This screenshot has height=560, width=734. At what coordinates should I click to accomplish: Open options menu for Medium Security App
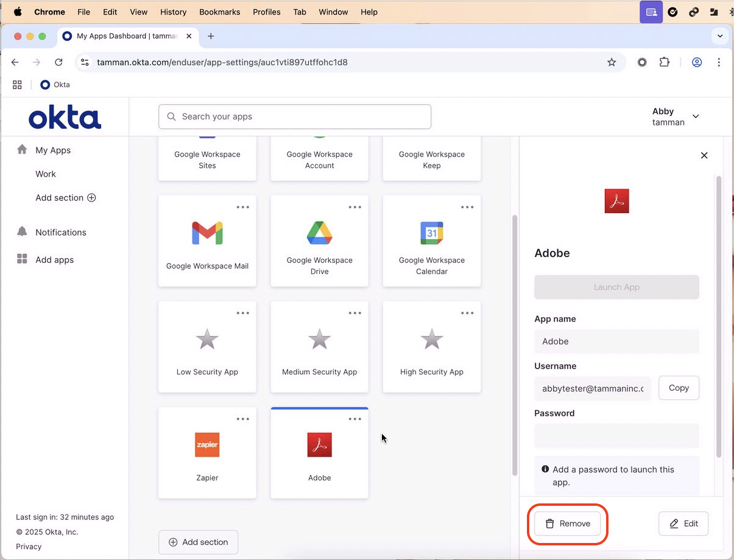click(x=355, y=313)
